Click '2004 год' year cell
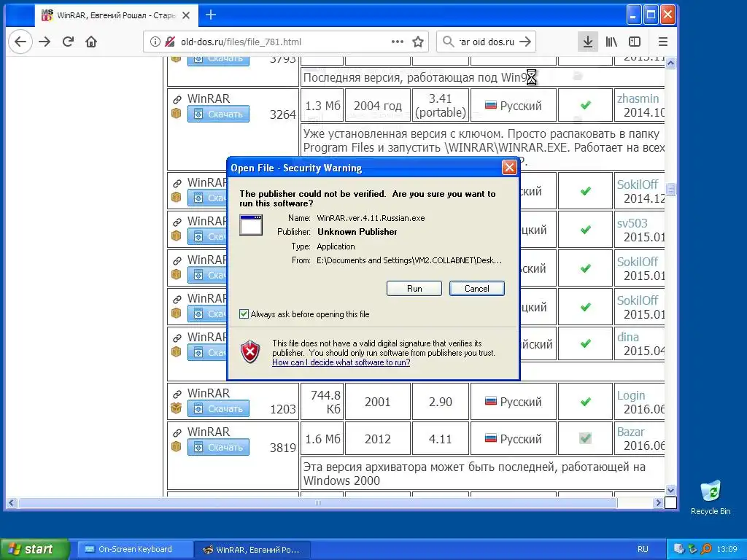This screenshot has width=747, height=560. 378,105
